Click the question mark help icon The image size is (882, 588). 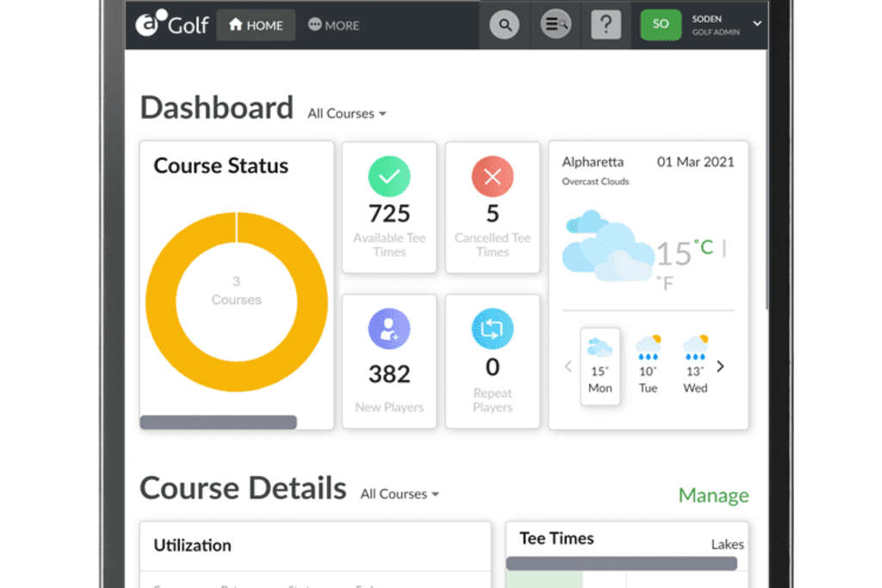[606, 25]
